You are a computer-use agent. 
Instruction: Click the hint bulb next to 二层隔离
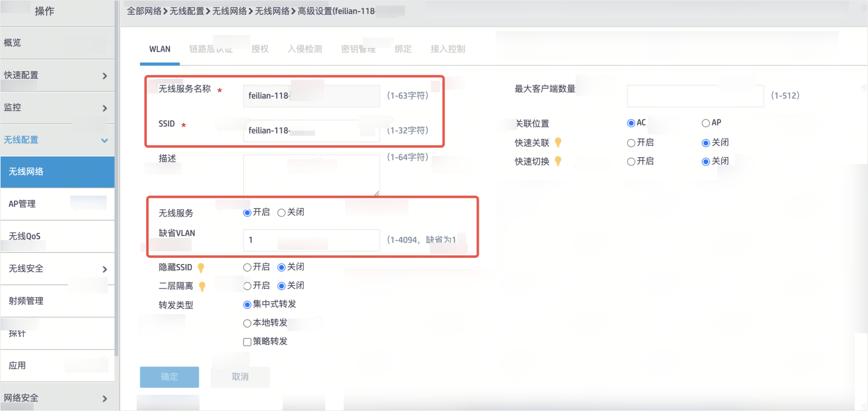pyautogui.click(x=202, y=286)
